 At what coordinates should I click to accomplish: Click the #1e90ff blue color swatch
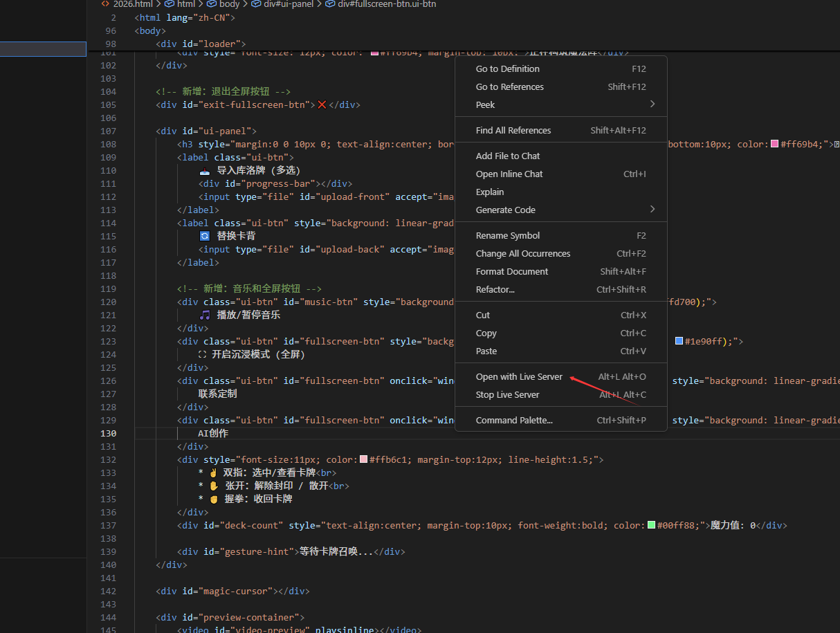point(679,342)
